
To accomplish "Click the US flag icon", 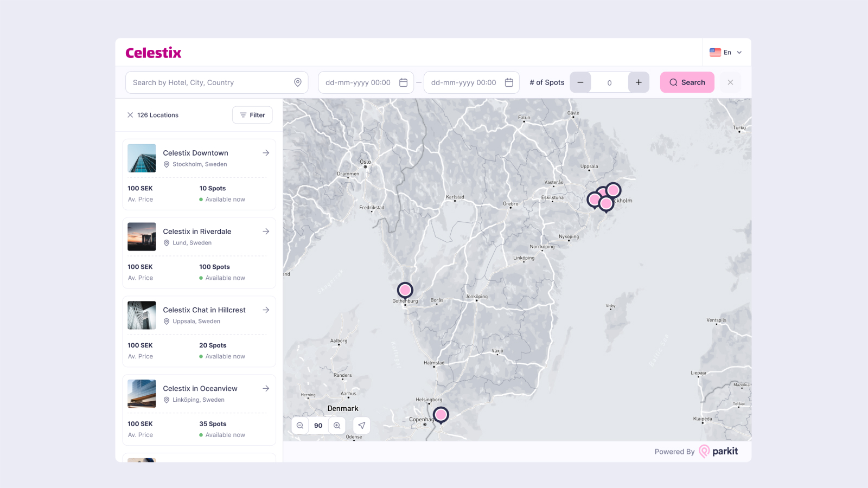I will [715, 53].
